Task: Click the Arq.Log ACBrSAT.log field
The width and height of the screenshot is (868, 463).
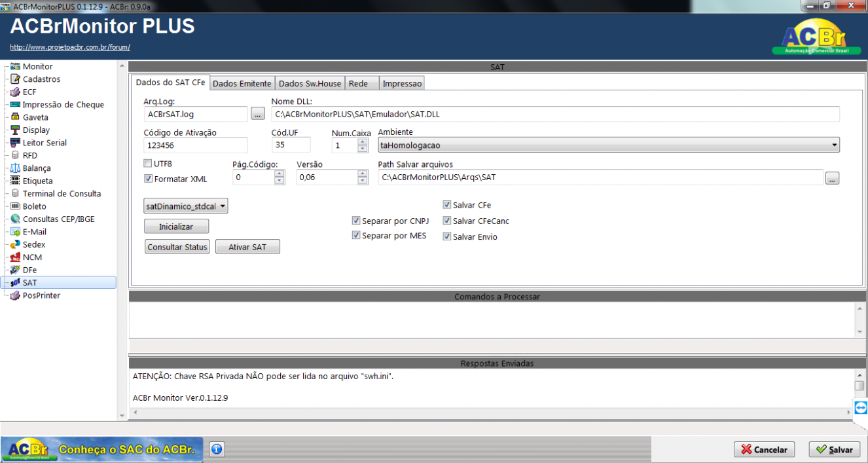Action: pos(196,114)
